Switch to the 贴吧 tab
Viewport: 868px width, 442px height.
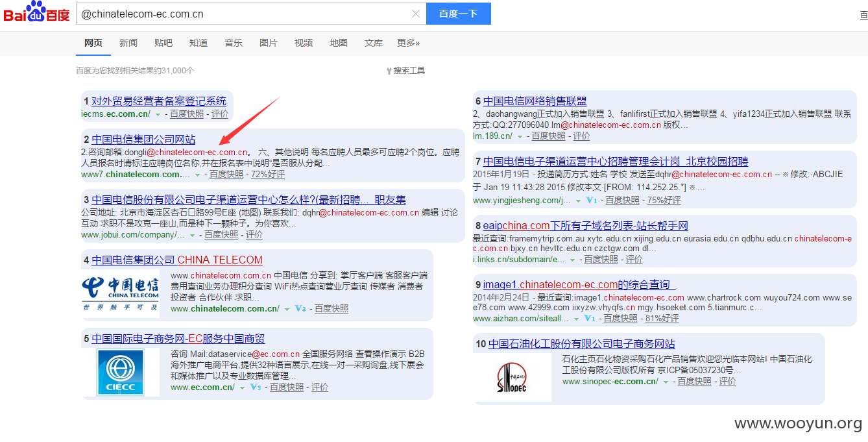pyautogui.click(x=163, y=43)
